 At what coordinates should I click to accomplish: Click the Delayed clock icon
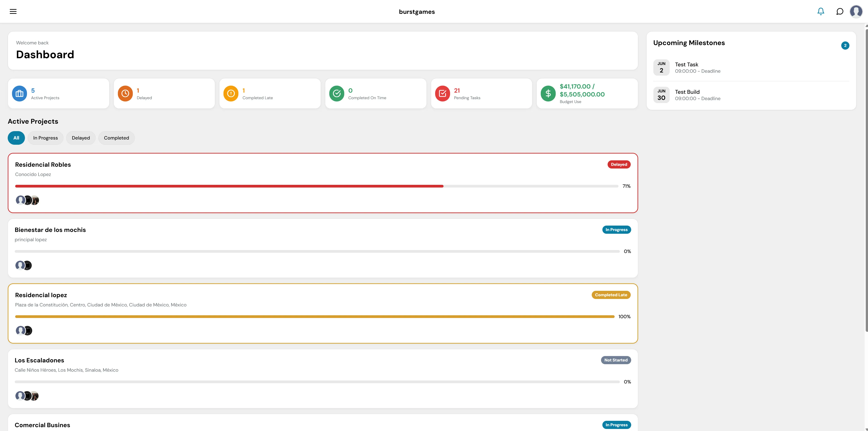[125, 94]
